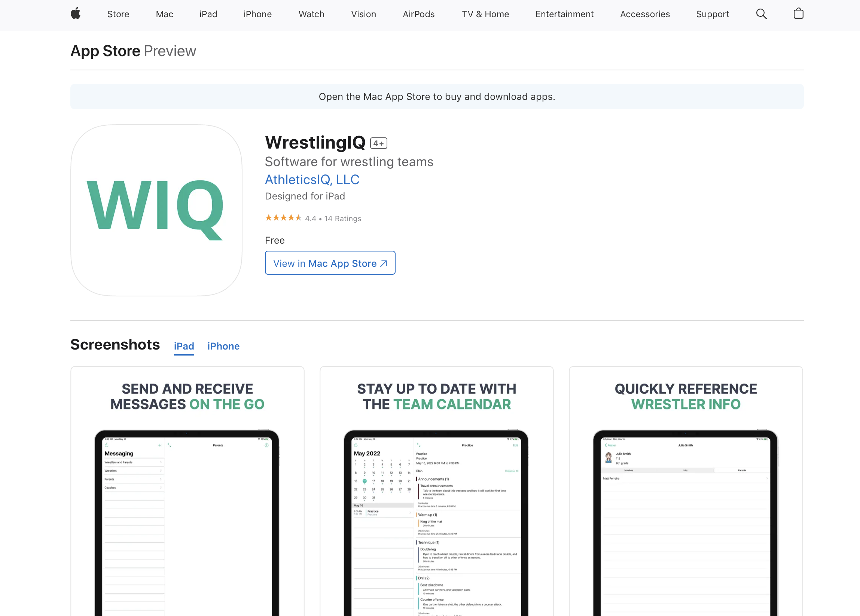Click the 'Open the Mac App Store' banner
The height and width of the screenshot is (616, 860).
(x=437, y=97)
